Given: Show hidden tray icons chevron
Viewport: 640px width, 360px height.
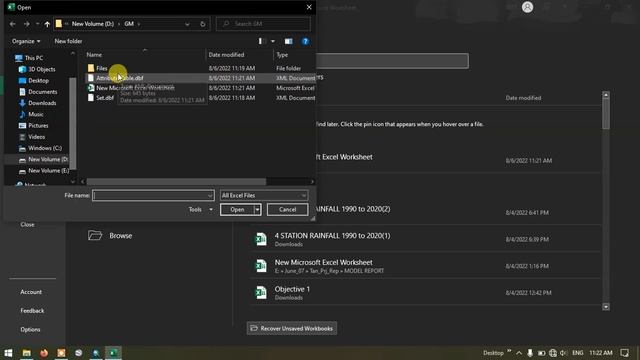Looking at the screenshot, I should (519, 353).
